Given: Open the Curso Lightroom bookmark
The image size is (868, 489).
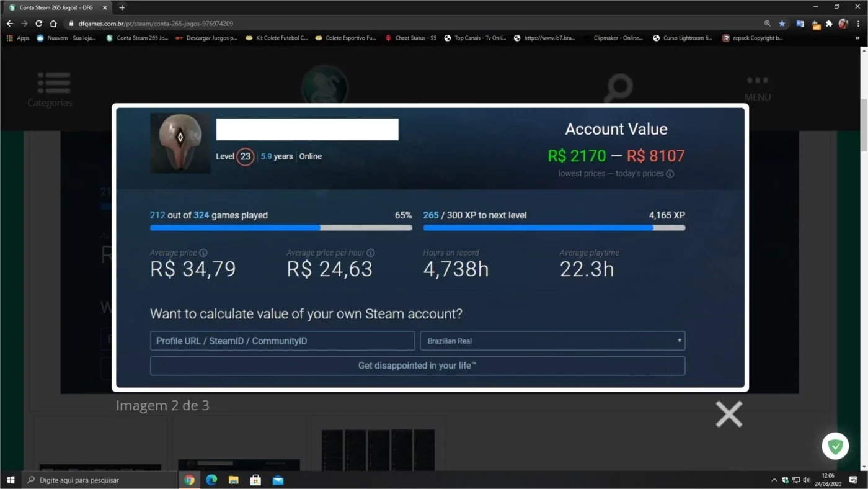Looking at the screenshot, I should [683, 38].
